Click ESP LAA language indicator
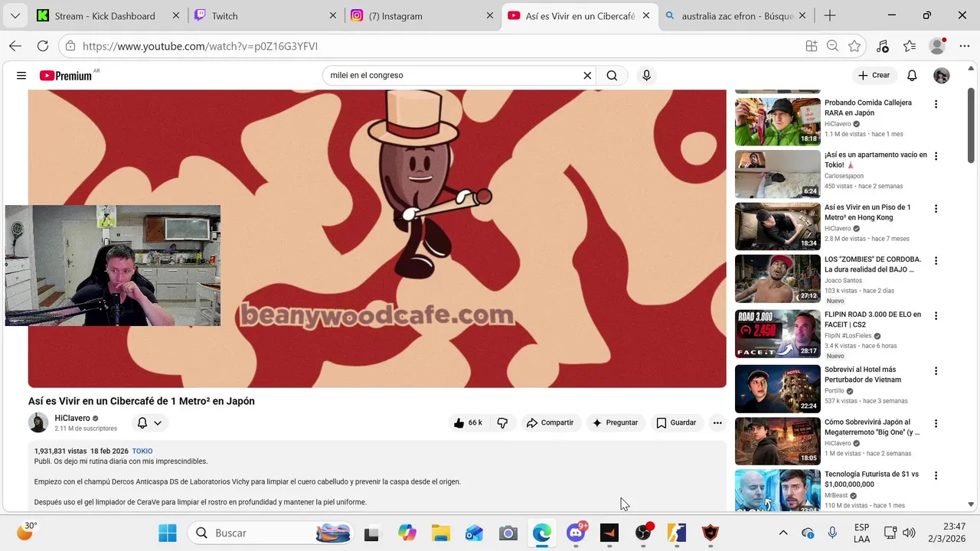980x551 pixels. tap(861, 533)
